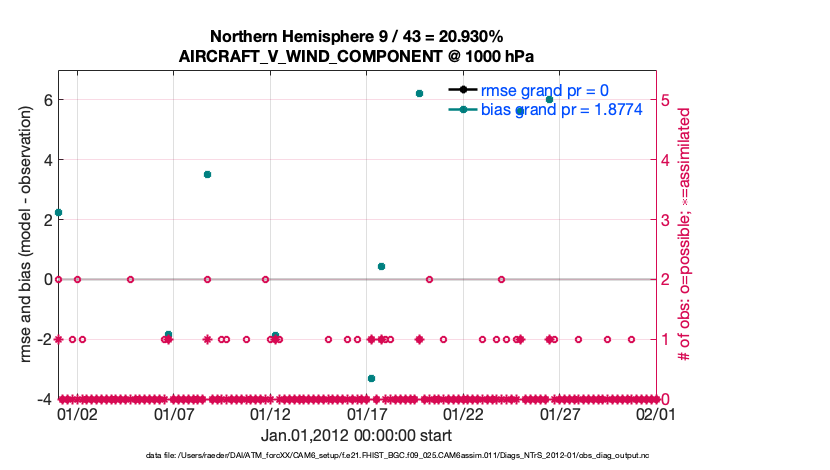
Task: Select the lowest teal point near -3.3
Action: tap(371, 378)
